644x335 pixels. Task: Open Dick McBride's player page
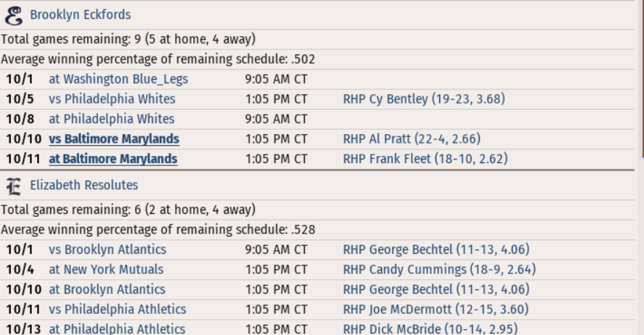[x=430, y=329]
